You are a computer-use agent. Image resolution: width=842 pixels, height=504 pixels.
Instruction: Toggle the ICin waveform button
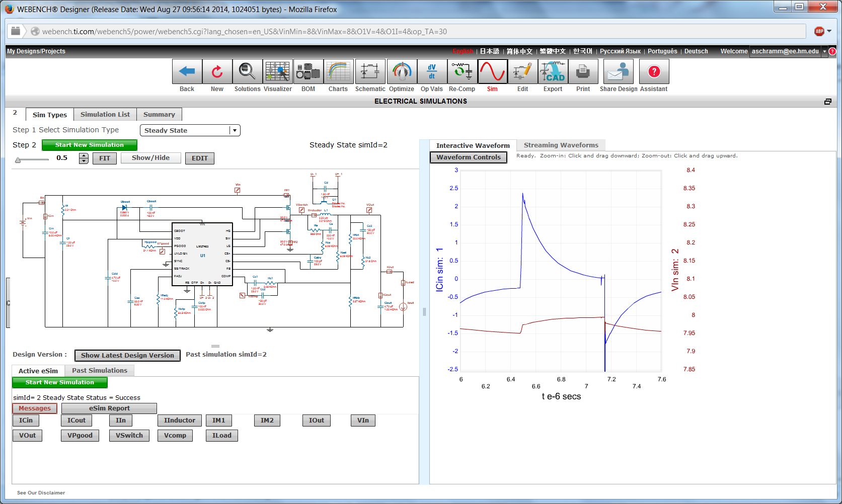coord(26,421)
